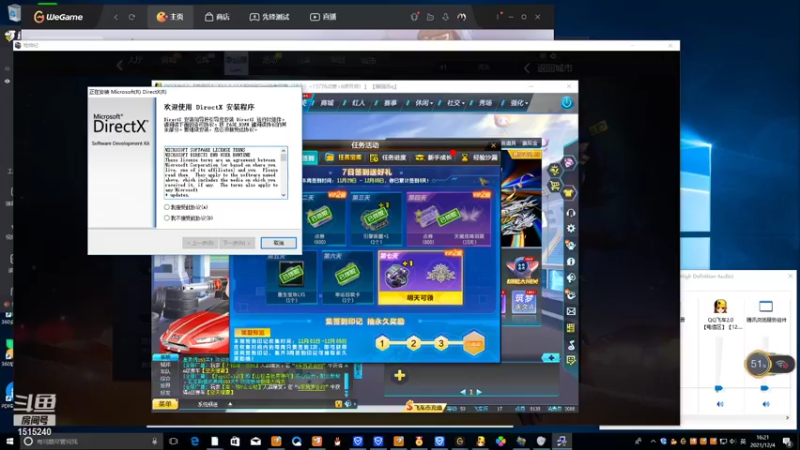
Task: Click the megaphone announcement icon in game sidebar
Action: pyautogui.click(x=571, y=278)
